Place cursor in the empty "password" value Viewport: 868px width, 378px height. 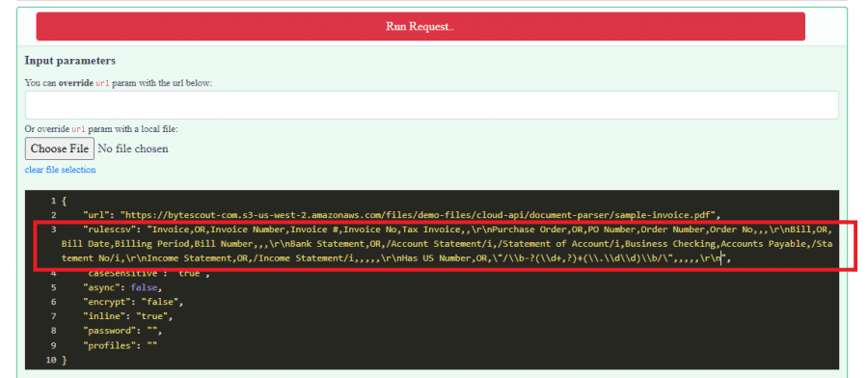coord(151,331)
